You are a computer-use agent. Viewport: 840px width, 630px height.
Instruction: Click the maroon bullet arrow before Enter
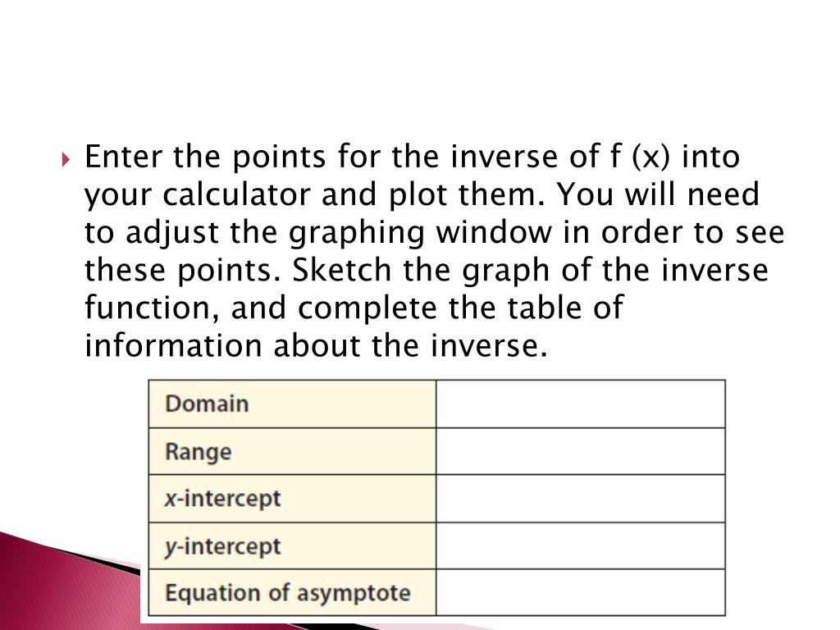coord(66,159)
